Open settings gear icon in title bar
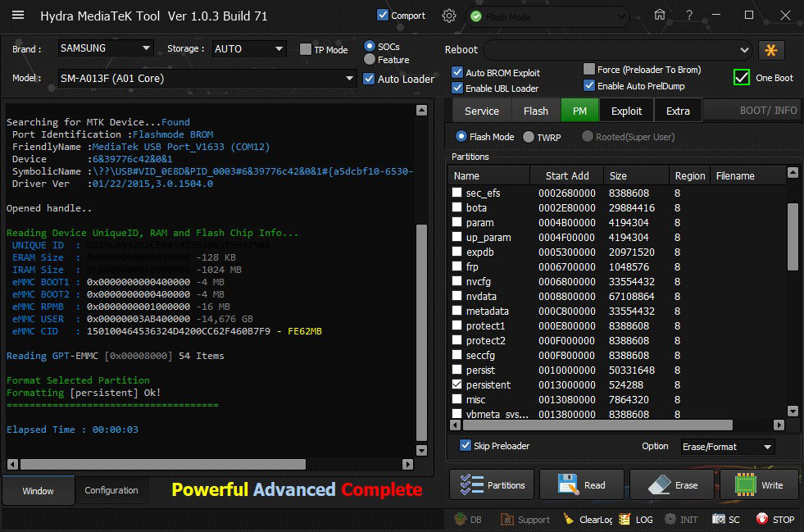The image size is (804, 532). pos(449,16)
